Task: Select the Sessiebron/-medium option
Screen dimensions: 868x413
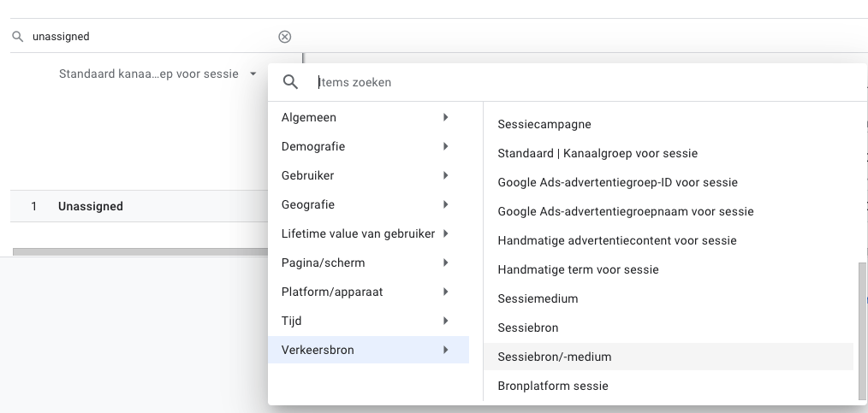Action: pyautogui.click(x=555, y=357)
